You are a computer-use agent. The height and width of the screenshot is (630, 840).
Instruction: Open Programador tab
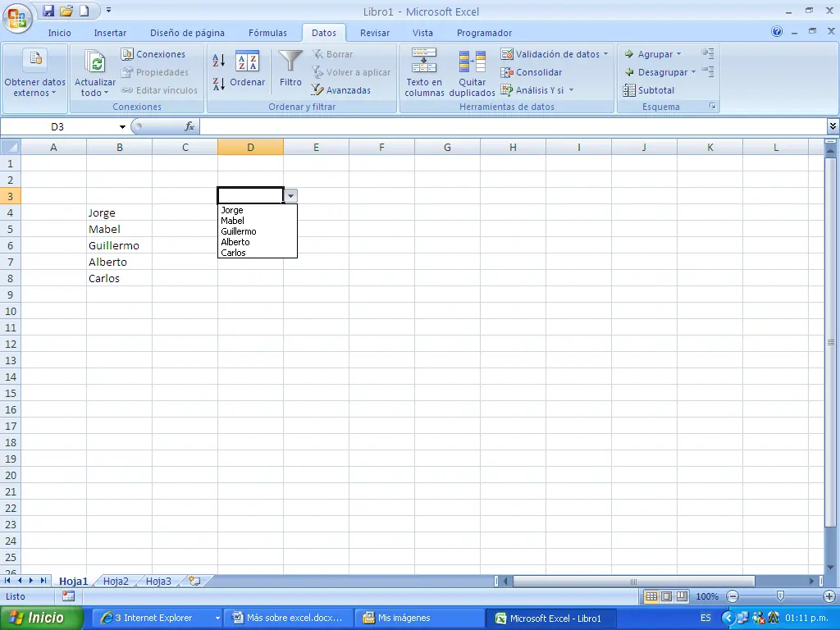pyautogui.click(x=484, y=33)
